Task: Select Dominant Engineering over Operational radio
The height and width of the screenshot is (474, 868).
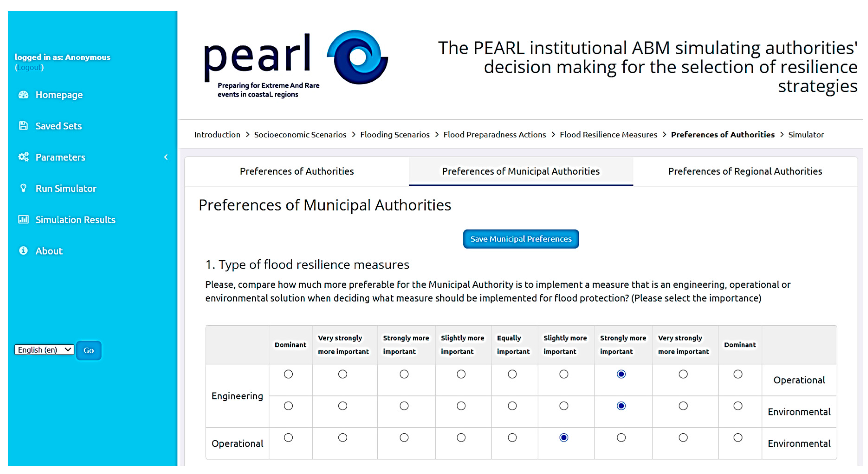Action: [288, 374]
